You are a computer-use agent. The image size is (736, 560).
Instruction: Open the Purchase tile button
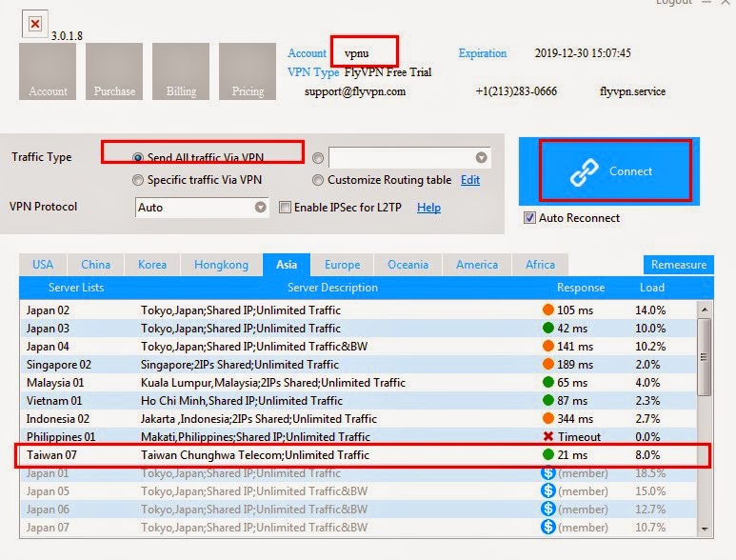(x=114, y=71)
